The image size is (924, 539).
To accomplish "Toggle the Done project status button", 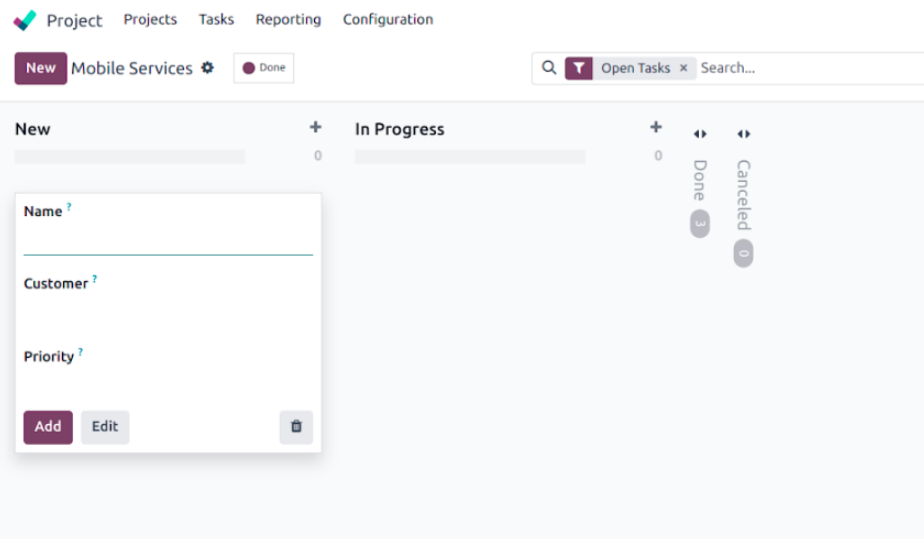I will click(264, 68).
